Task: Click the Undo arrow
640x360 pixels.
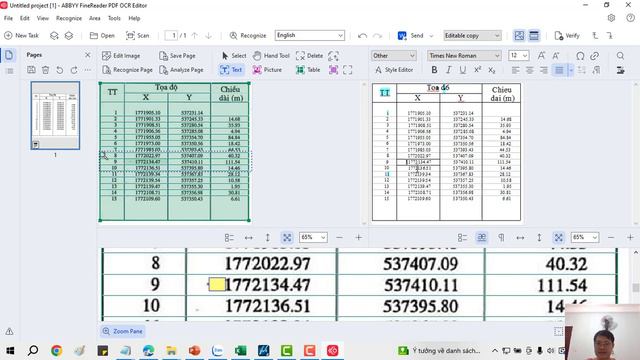Action: 362,36
